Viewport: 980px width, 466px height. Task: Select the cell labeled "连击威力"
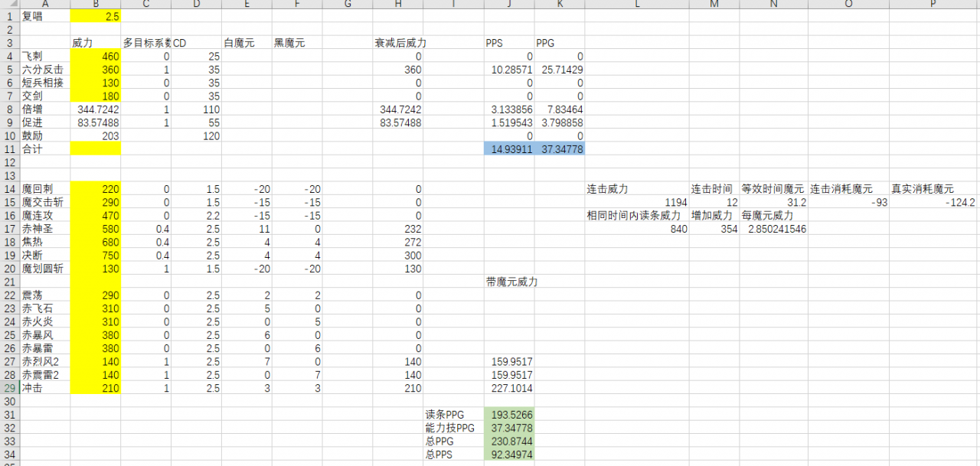pos(635,189)
